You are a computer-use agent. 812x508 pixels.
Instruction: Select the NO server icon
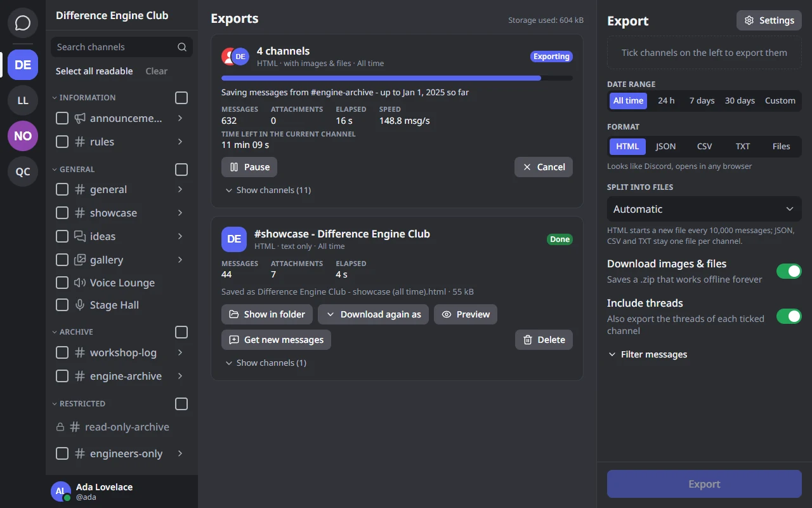pyautogui.click(x=23, y=136)
